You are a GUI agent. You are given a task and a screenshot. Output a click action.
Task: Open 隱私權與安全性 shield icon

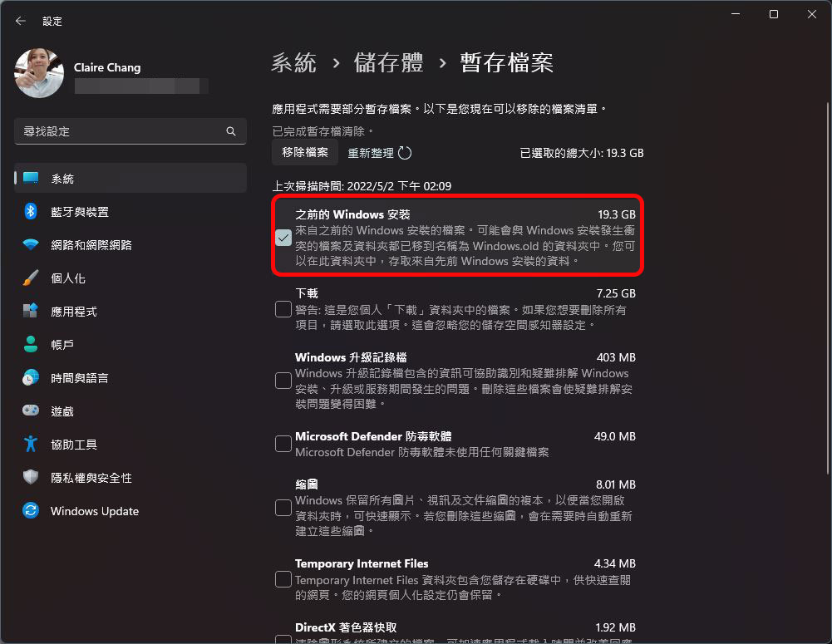(31, 478)
